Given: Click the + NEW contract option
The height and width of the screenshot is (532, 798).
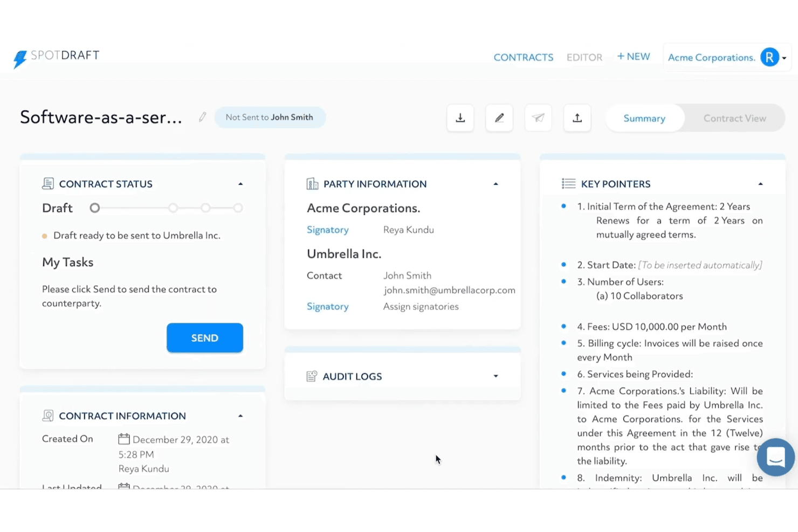Looking at the screenshot, I should point(634,57).
